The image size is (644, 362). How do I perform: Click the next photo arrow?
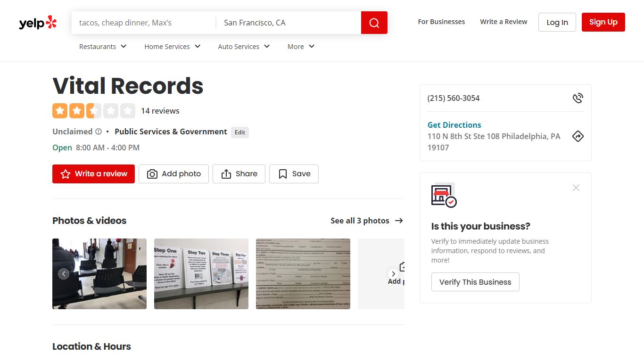click(x=393, y=274)
